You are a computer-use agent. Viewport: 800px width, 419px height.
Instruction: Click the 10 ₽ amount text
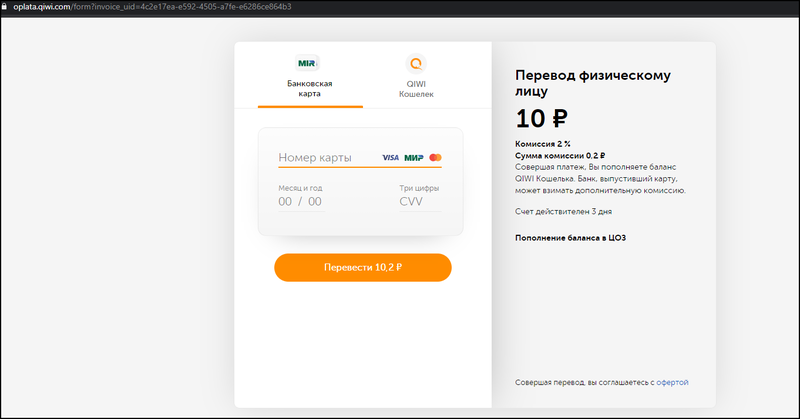(541, 119)
